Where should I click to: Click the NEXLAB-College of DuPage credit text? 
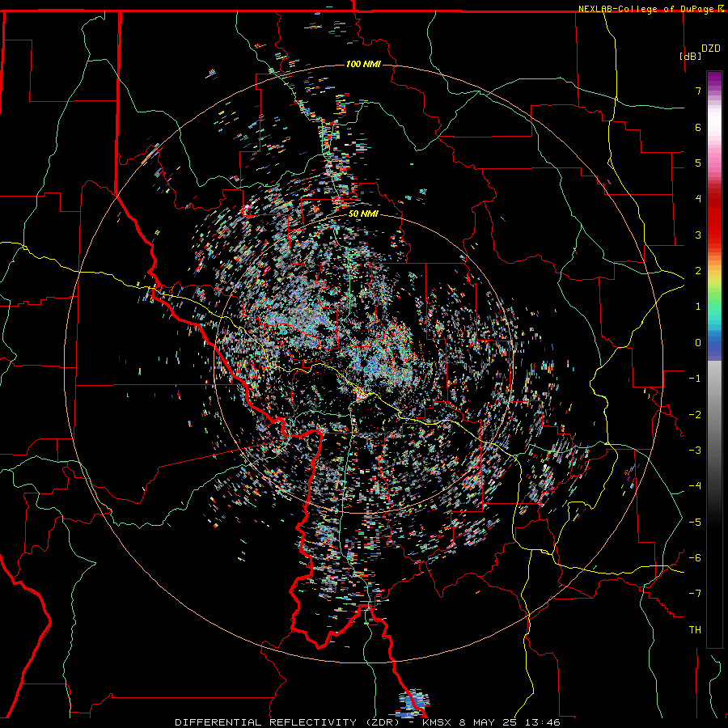pyautogui.click(x=645, y=9)
